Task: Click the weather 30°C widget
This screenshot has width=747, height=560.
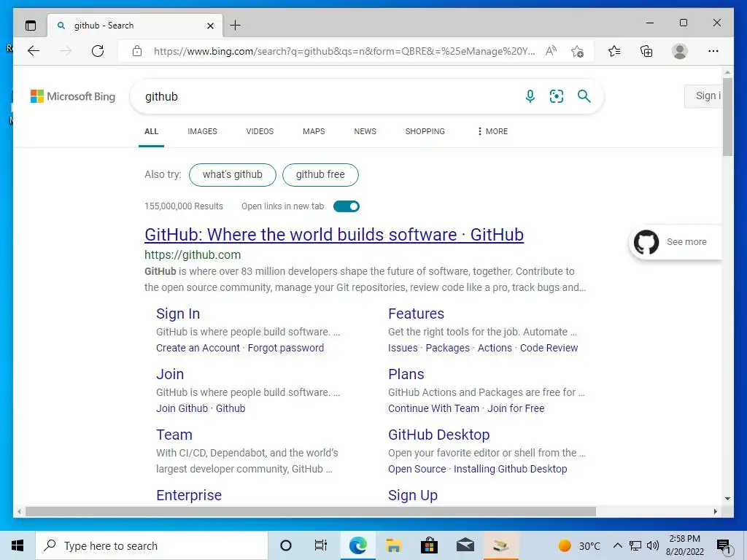Action: [x=578, y=545]
